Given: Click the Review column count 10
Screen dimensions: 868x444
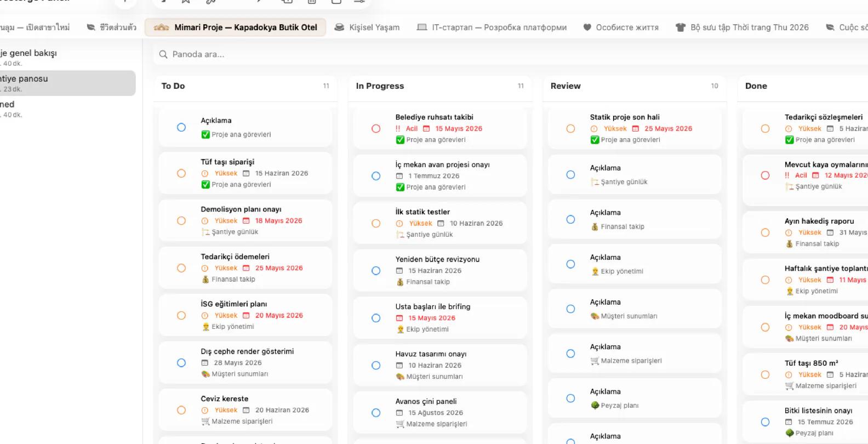Looking at the screenshot, I should click(715, 86).
